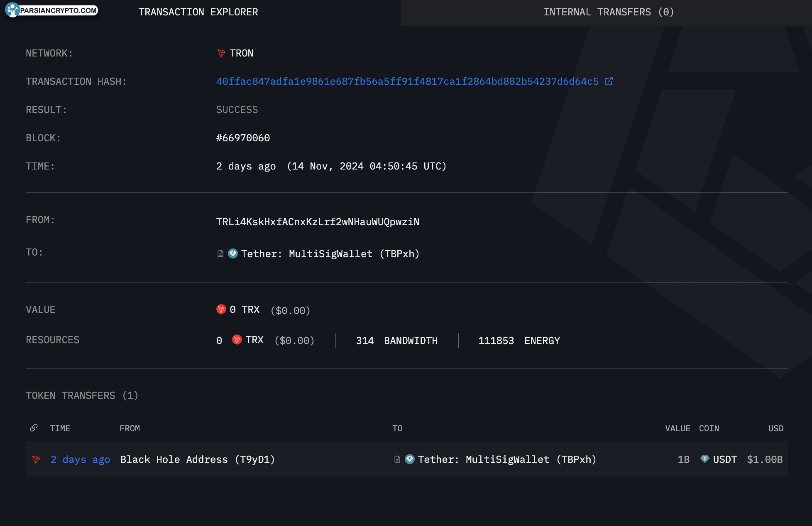Click the Tether MultiSigWallet (TBPxh) destination link
812x526 pixels.
508,459
